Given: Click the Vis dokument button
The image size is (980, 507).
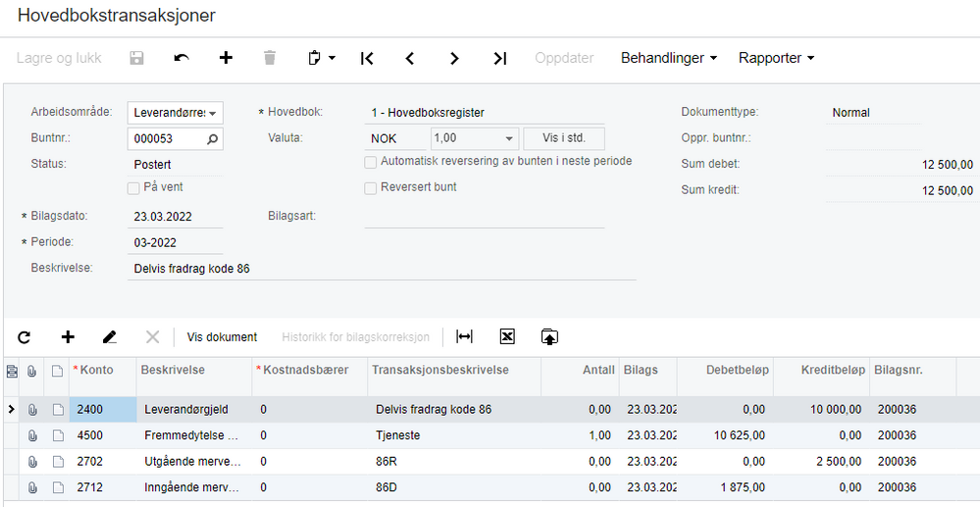Looking at the screenshot, I should [222, 337].
